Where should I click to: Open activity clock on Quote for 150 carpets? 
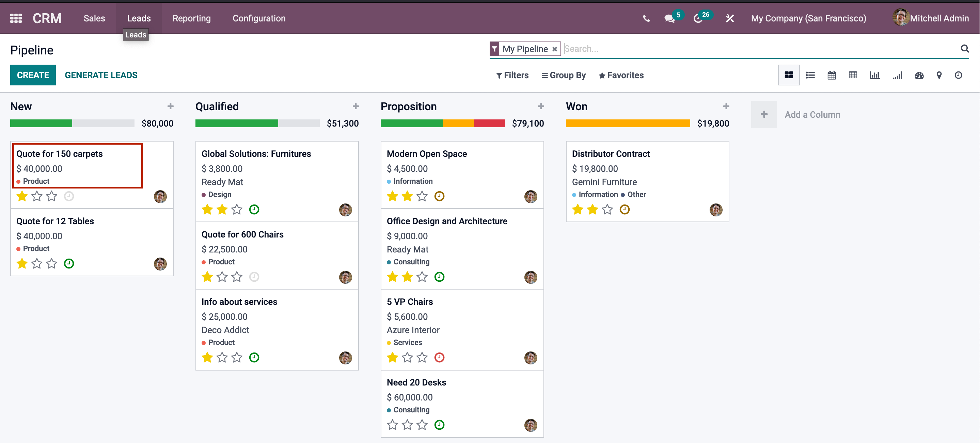pyautogui.click(x=69, y=196)
